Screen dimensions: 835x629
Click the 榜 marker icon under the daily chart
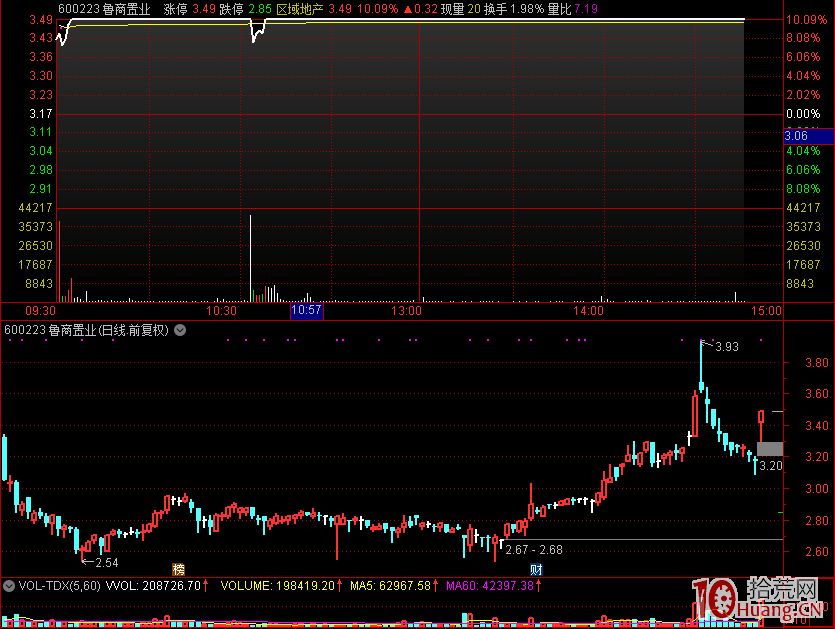(x=178, y=569)
